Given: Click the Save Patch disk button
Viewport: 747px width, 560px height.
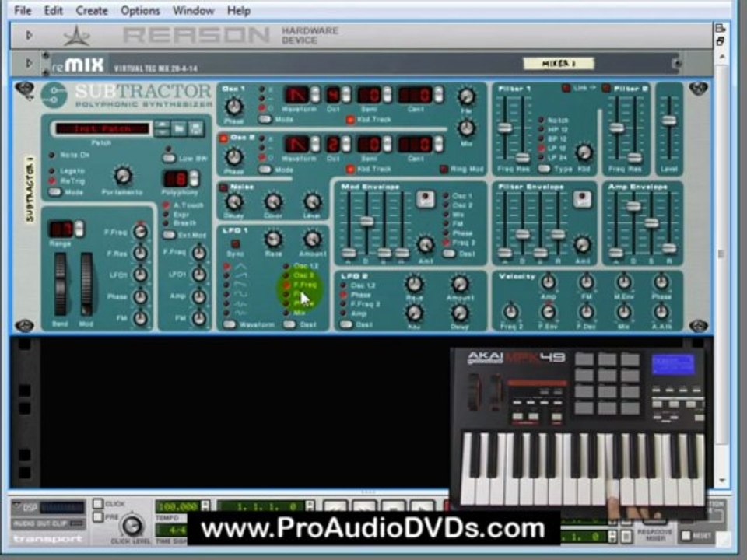Looking at the screenshot, I should [x=195, y=128].
